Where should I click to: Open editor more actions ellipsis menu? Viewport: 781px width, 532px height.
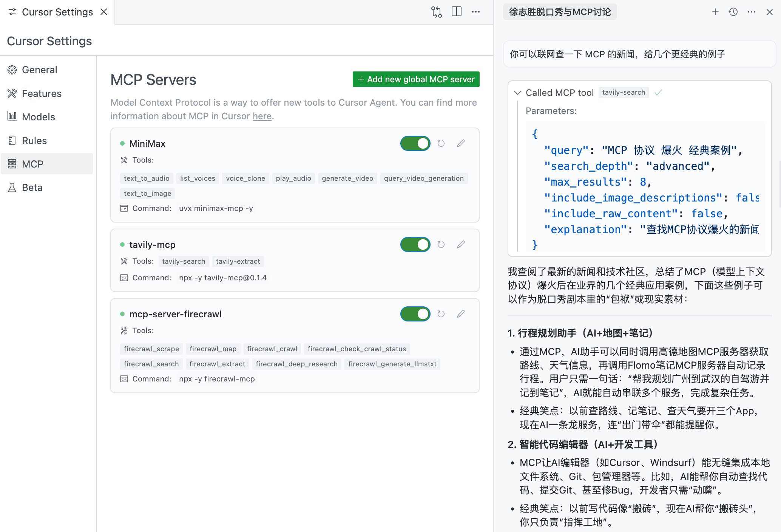(475, 12)
